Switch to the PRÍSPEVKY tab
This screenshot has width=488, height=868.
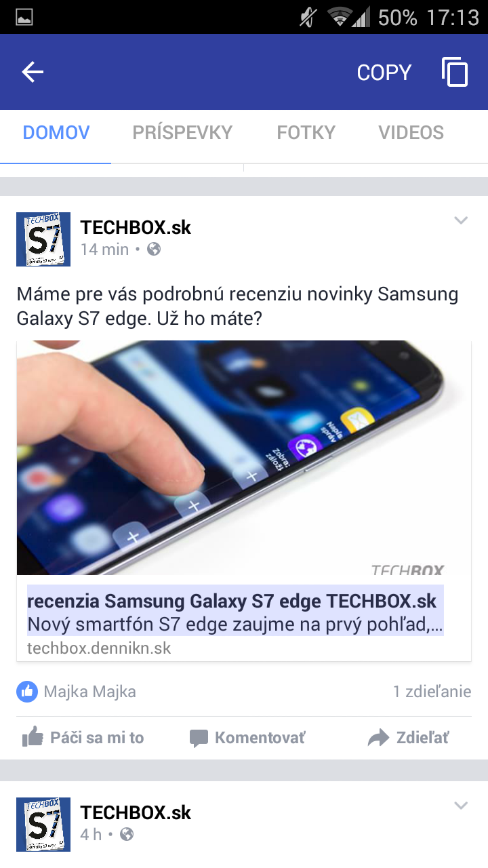pyautogui.click(x=182, y=132)
